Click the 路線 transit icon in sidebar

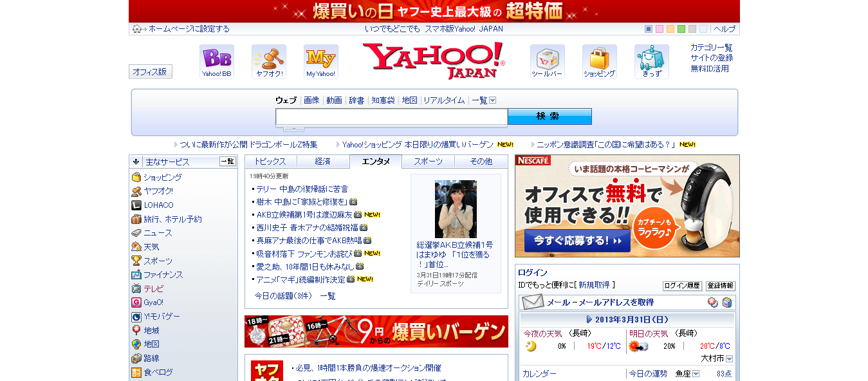[x=136, y=358]
